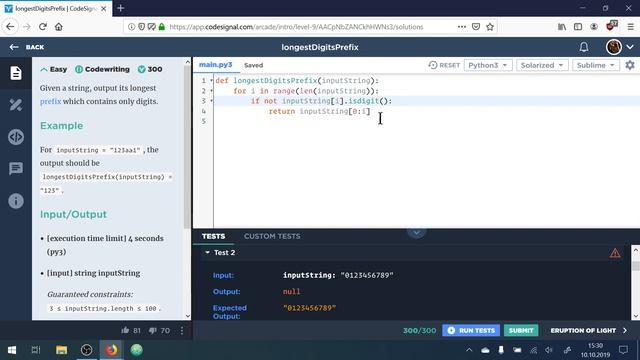The height and width of the screenshot is (360, 640).
Task: Open Firefox from the taskbar
Action: click(x=111, y=350)
